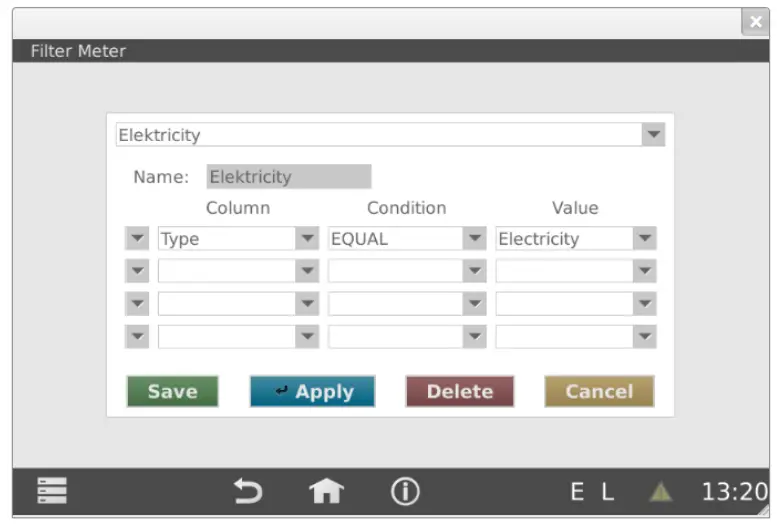The image size is (777, 524).
Task: Delete the Elektricity filter
Action: 460,392
